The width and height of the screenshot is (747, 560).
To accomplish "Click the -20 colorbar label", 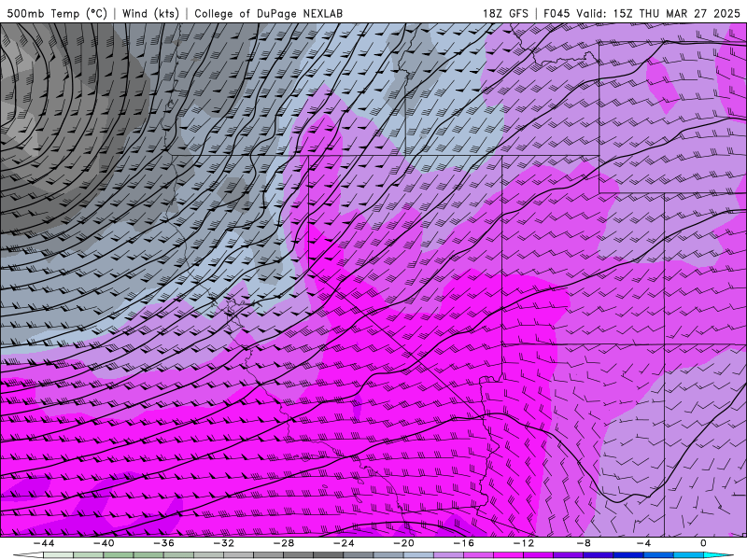I will coord(403,543).
